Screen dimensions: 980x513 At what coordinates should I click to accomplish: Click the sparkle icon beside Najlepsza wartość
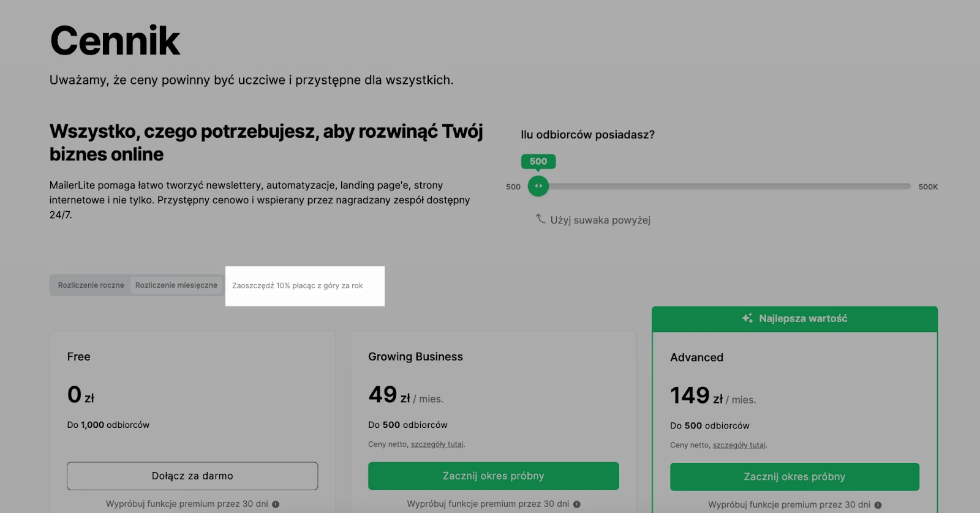click(747, 318)
